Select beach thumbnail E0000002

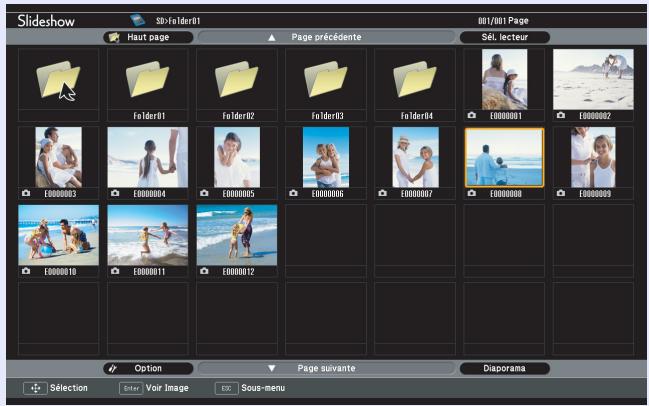click(x=593, y=79)
